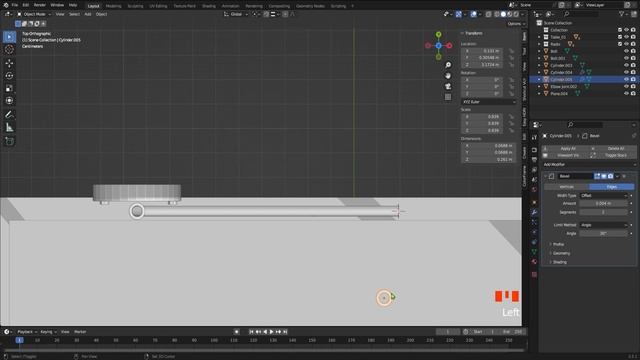Select rendered viewport shading mode icon
Image resolution: width=640 pixels, height=360 pixels.
point(516,14)
